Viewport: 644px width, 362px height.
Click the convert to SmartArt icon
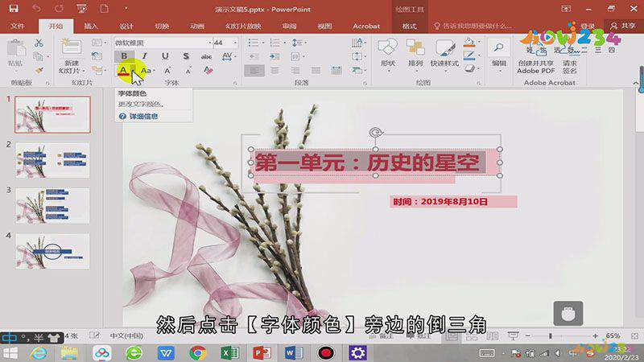point(357,71)
